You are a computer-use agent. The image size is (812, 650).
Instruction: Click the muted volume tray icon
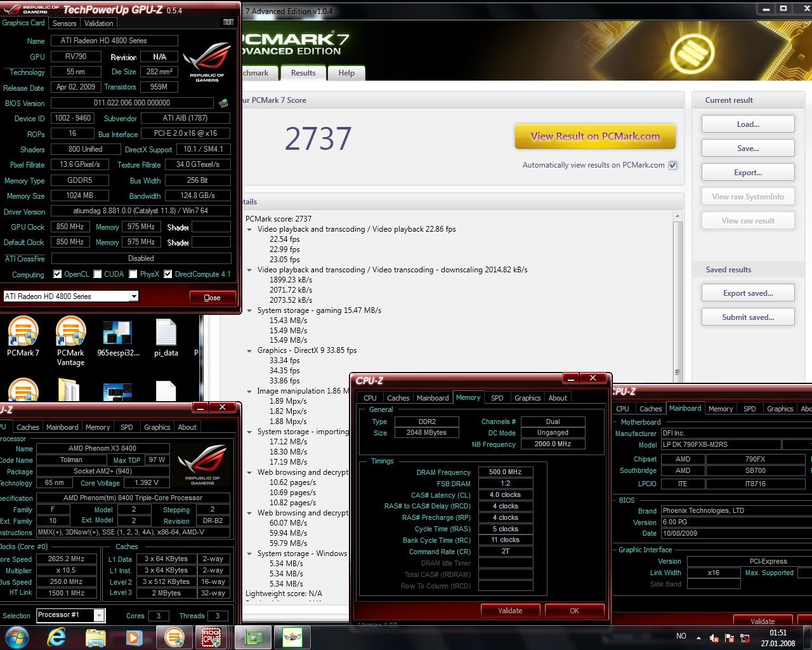coord(715,637)
